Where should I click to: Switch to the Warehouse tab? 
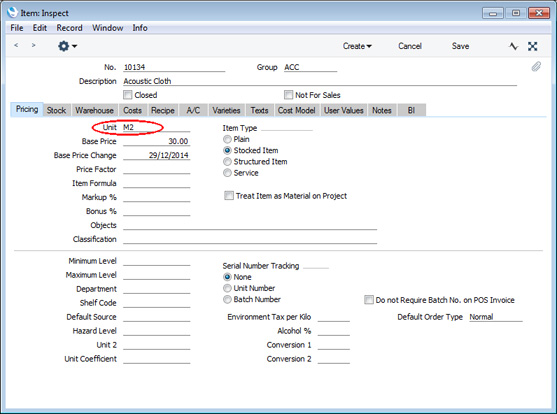click(x=94, y=111)
